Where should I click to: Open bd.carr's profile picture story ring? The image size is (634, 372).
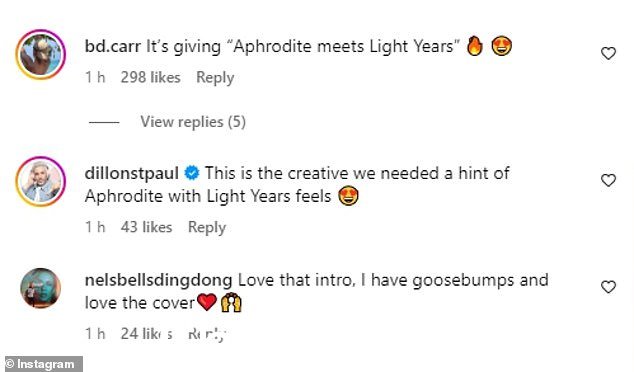tap(40, 55)
